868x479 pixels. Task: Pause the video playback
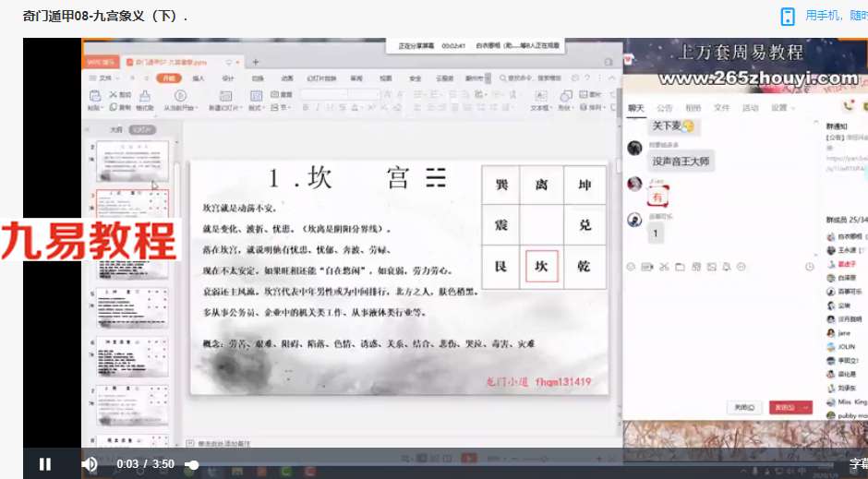(45, 463)
